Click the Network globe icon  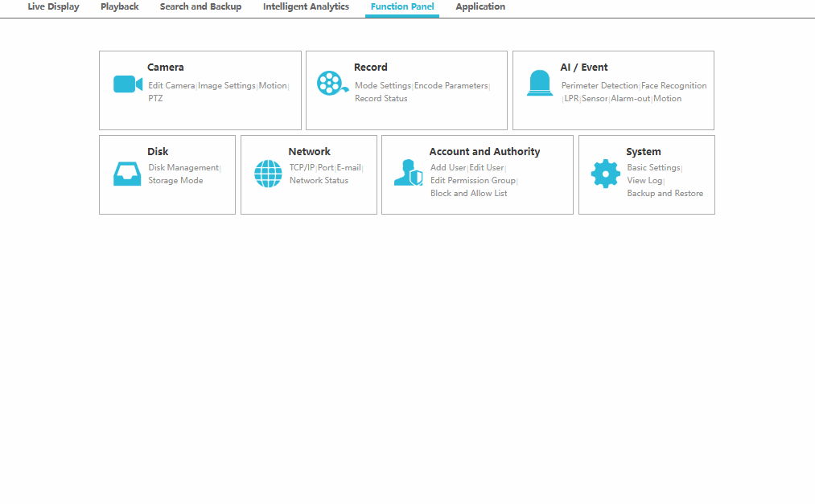[268, 174]
